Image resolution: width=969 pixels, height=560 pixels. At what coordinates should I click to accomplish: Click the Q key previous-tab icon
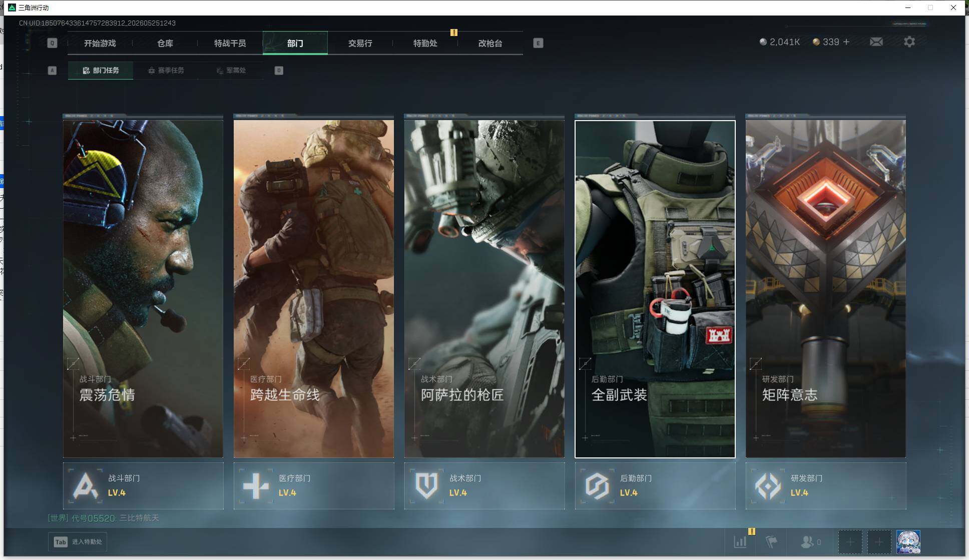click(52, 43)
